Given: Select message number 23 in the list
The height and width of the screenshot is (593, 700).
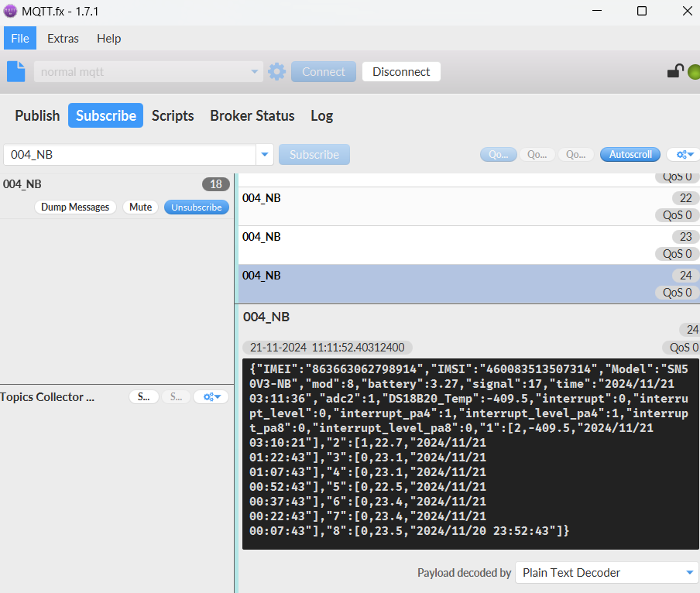Looking at the screenshot, I should coord(468,245).
